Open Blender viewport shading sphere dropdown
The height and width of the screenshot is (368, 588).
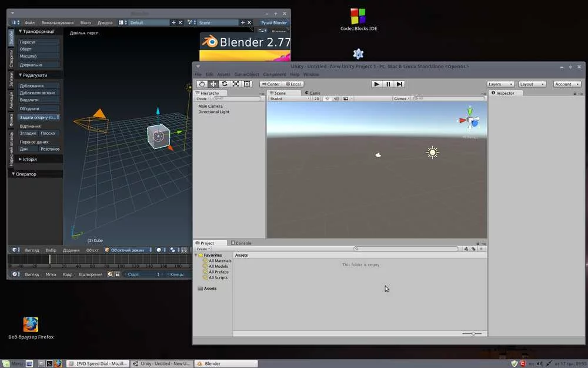[x=161, y=250]
